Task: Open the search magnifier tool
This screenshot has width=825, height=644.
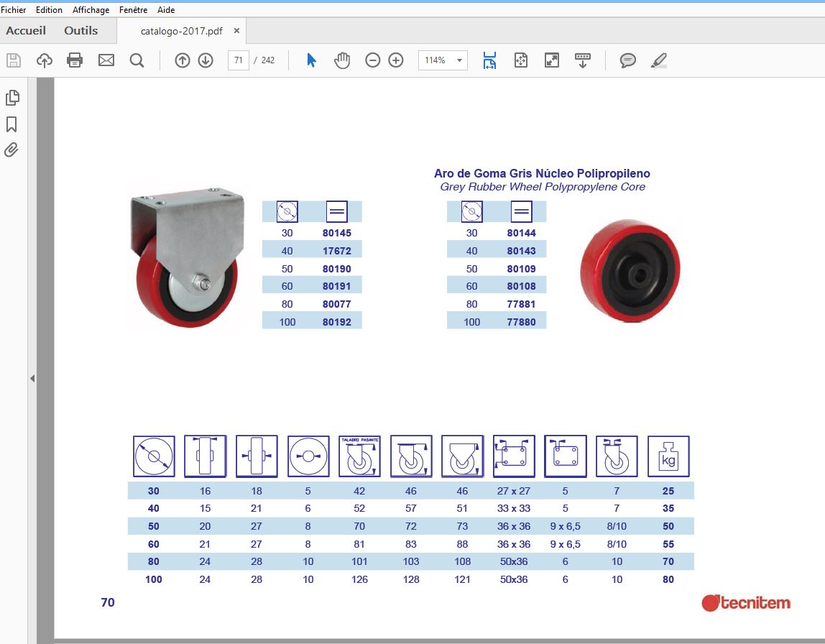Action: point(137,60)
